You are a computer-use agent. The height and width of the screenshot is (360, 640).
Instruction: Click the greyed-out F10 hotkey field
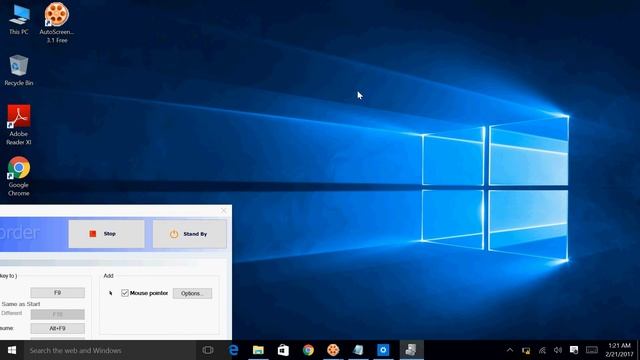(x=58, y=314)
